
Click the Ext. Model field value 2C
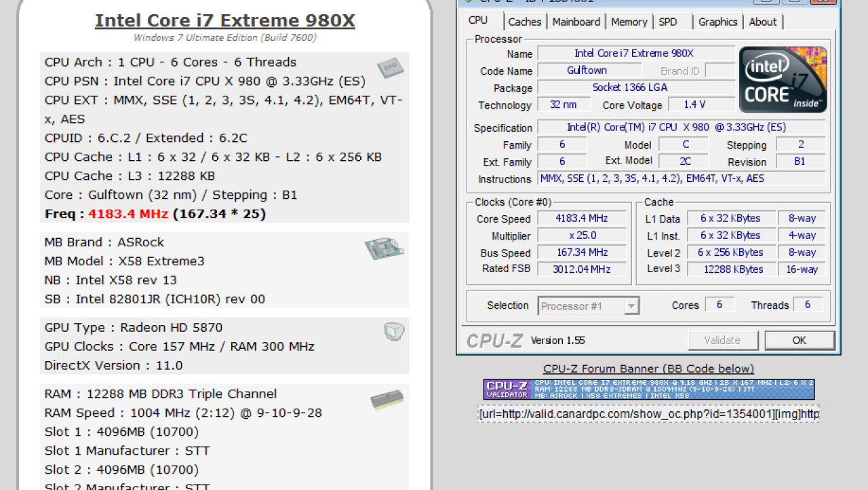(684, 162)
